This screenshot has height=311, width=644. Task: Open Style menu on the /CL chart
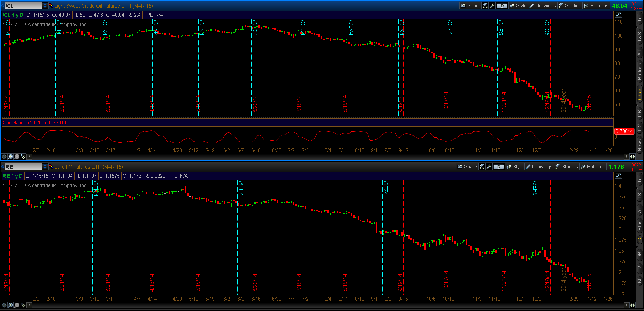pos(518,6)
